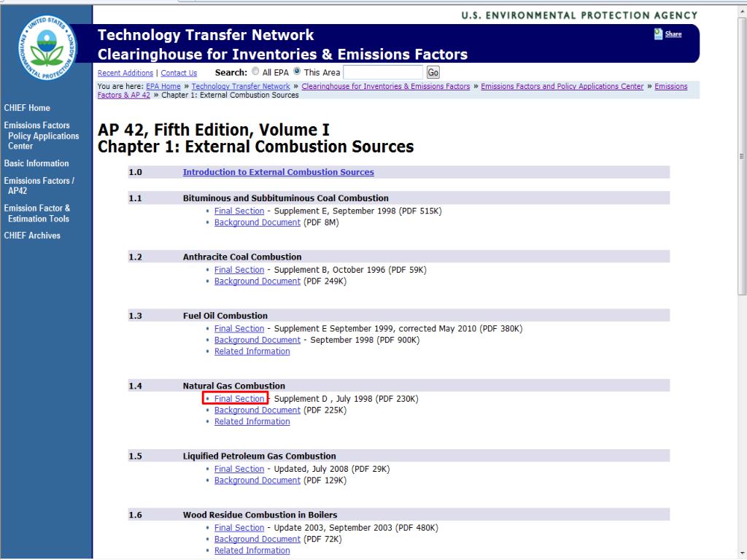This screenshot has width=747, height=560.
Task: Open Technology Transfer Network breadcrumb link
Action: coord(241,86)
